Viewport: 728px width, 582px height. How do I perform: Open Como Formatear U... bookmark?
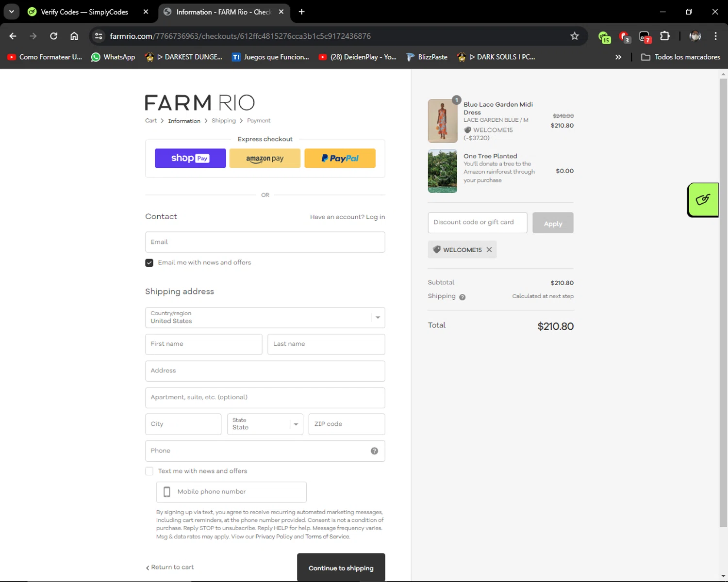coord(45,57)
